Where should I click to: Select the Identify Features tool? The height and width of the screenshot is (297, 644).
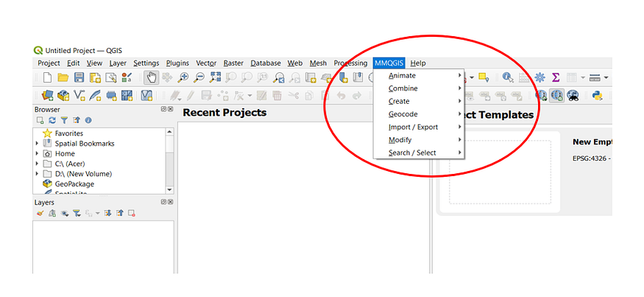tap(508, 77)
